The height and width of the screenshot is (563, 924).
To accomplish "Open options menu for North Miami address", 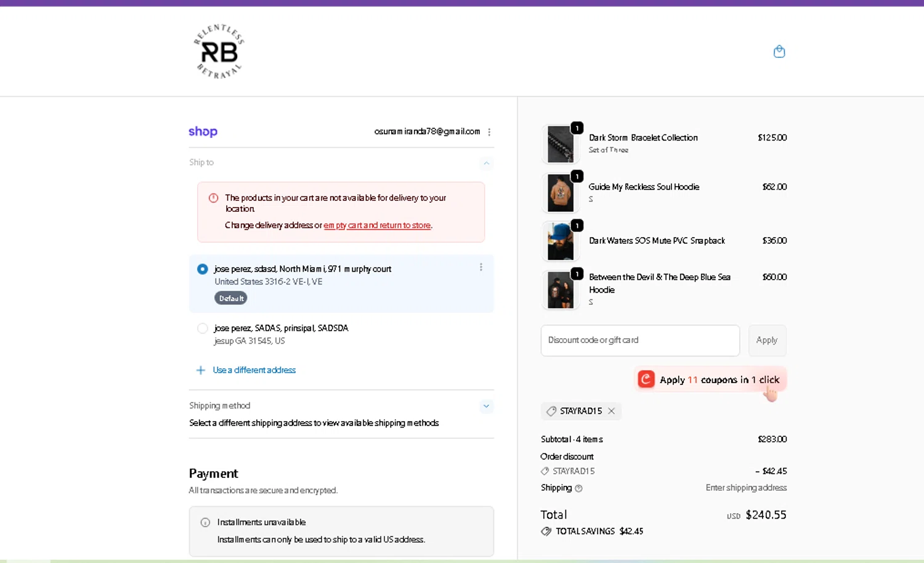I will tap(481, 267).
